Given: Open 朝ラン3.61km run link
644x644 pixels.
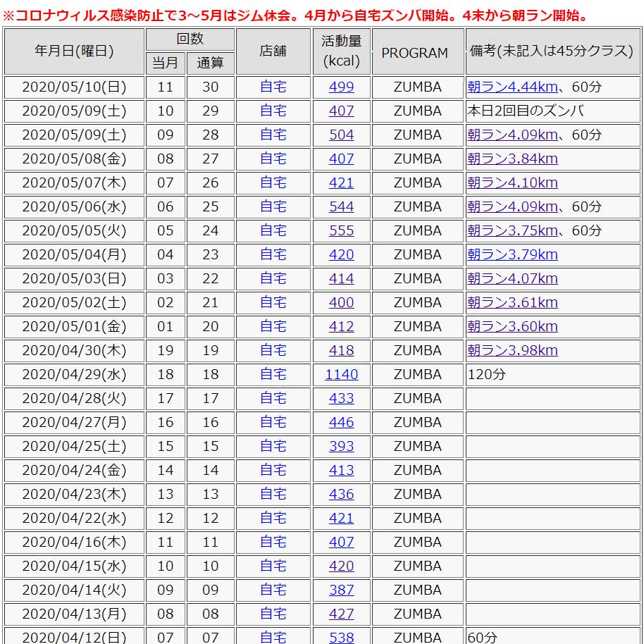Looking at the screenshot, I should pos(512,303).
